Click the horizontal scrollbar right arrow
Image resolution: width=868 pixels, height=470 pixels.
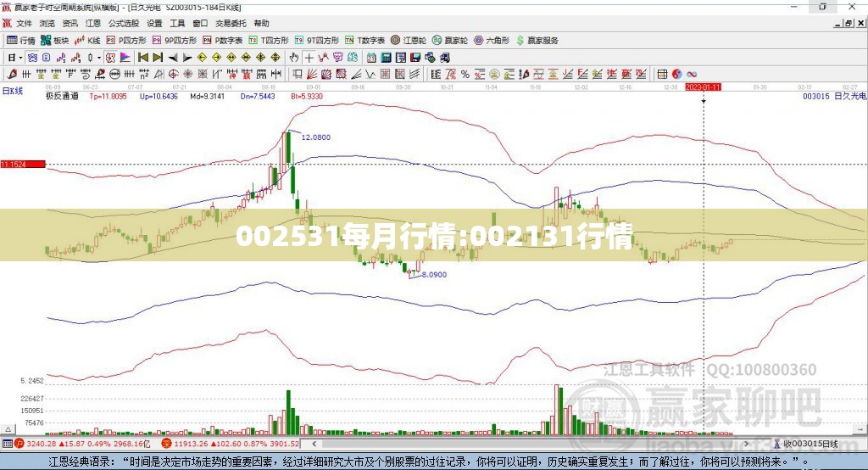746,444
